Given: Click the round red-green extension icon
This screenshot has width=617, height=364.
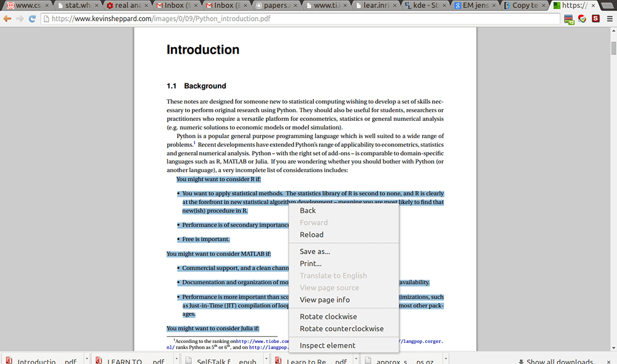Looking at the screenshot, I should click(x=582, y=19).
